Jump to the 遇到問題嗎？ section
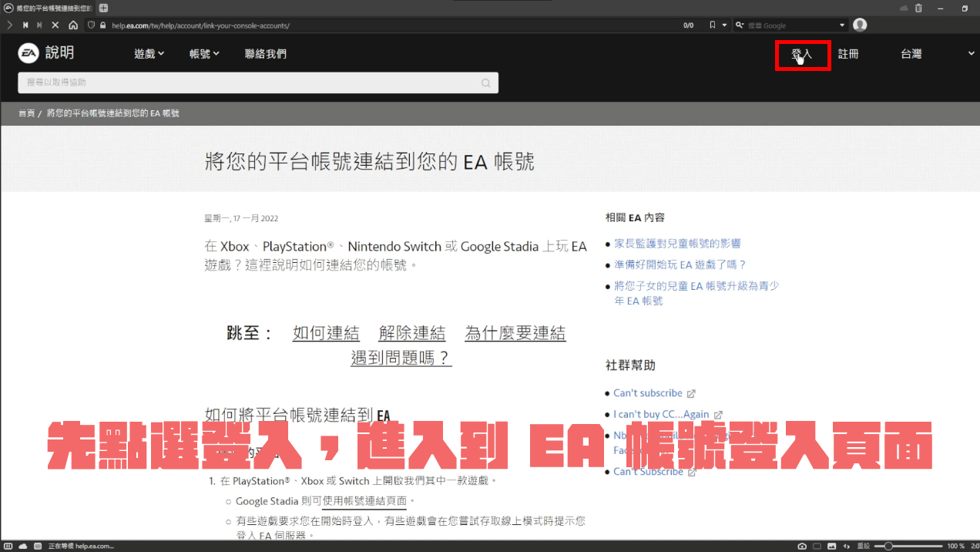This screenshot has height=552, width=980. click(x=401, y=358)
